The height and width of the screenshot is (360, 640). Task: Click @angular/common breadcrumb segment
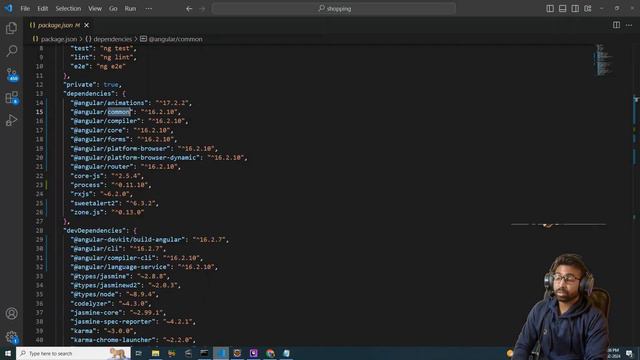coord(176,39)
